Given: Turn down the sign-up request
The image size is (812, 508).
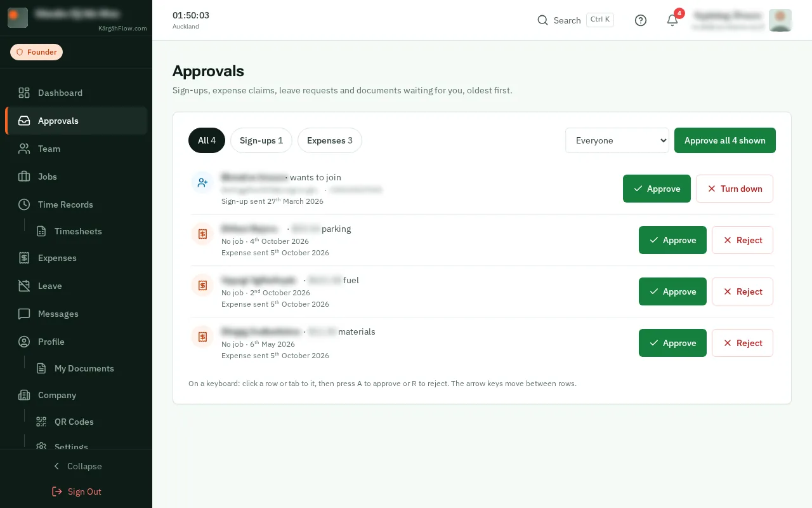Looking at the screenshot, I should point(735,189).
